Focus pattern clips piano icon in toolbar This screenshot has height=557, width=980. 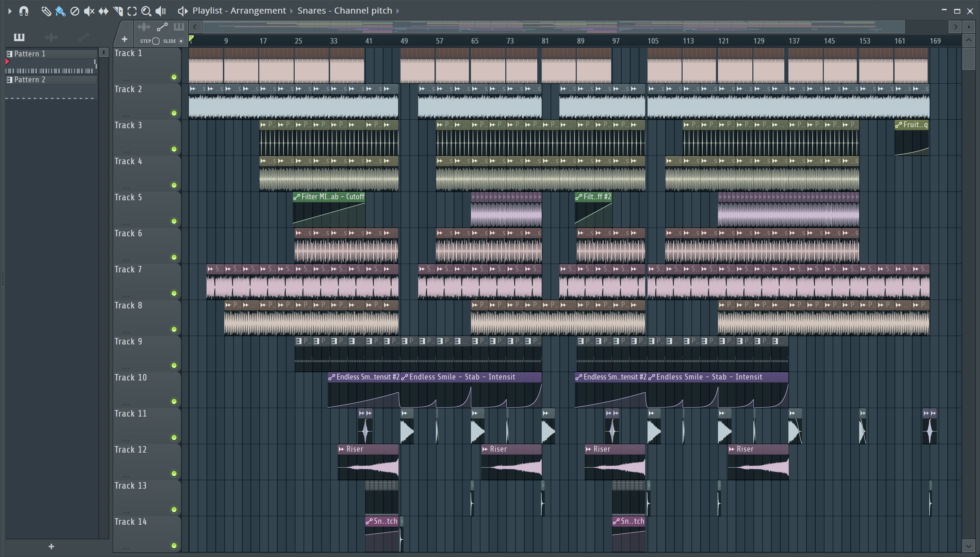[x=179, y=27]
